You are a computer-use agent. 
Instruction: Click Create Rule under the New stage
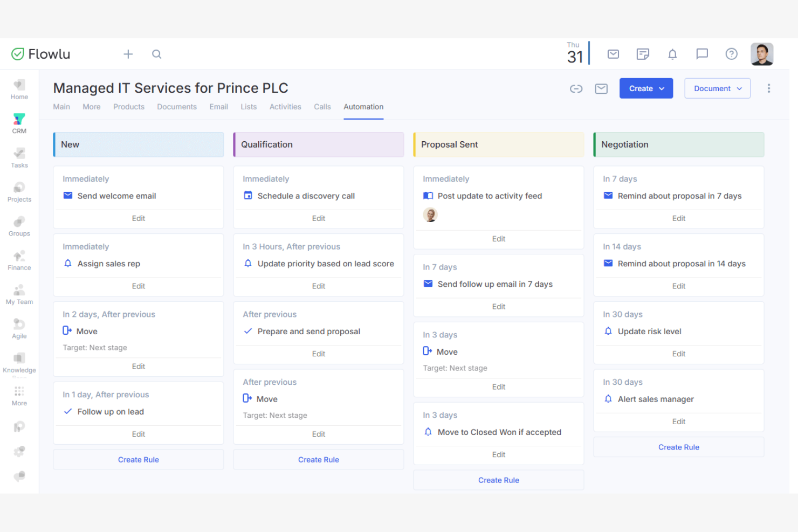[x=138, y=459]
